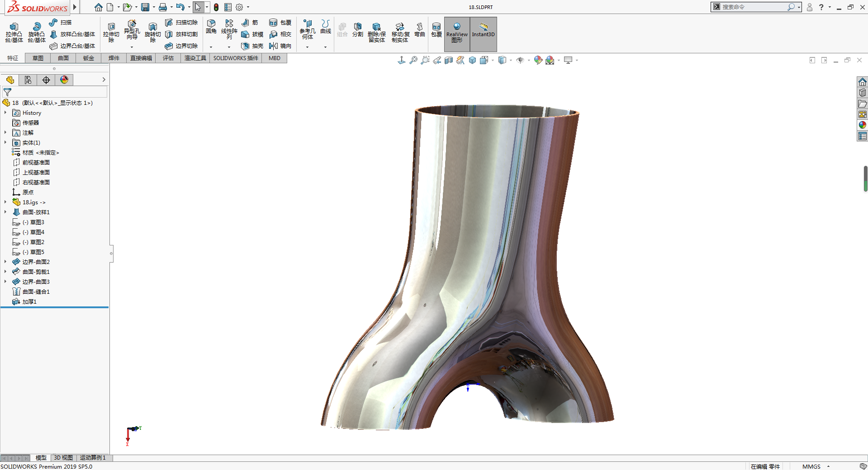The image size is (868, 470).
Task: Click the Save disk icon
Action: (145, 7)
